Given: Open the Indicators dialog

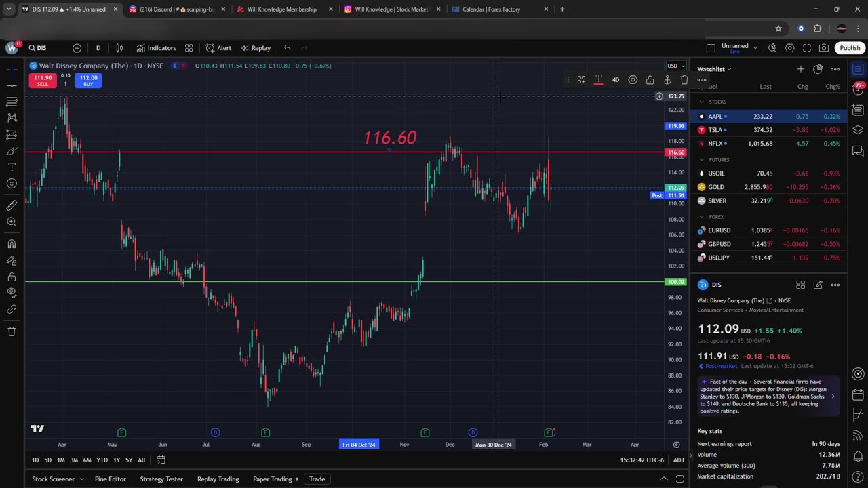Looking at the screenshot, I should click(156, 48).
